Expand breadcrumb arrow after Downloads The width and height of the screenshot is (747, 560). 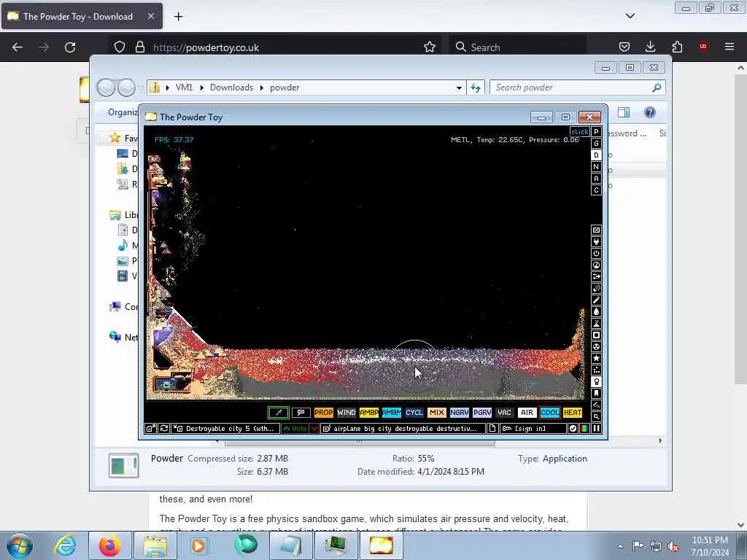tap(262, 87)
